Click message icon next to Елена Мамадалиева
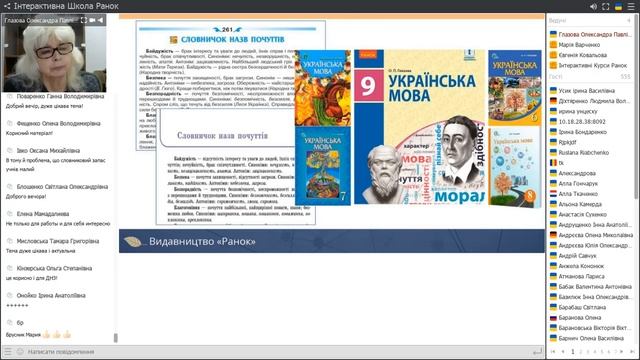 (10, 214)
